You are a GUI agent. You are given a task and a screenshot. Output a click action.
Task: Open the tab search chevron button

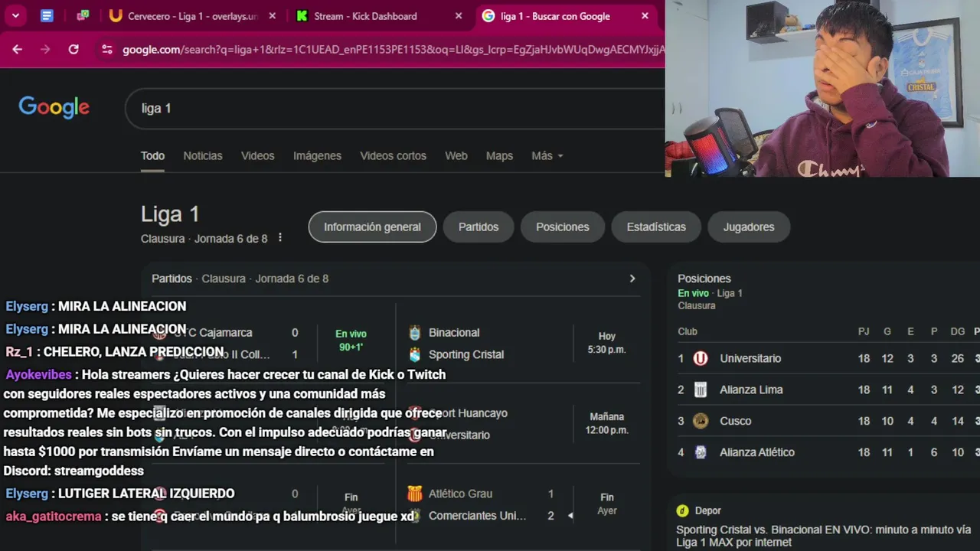pos(15,15)
